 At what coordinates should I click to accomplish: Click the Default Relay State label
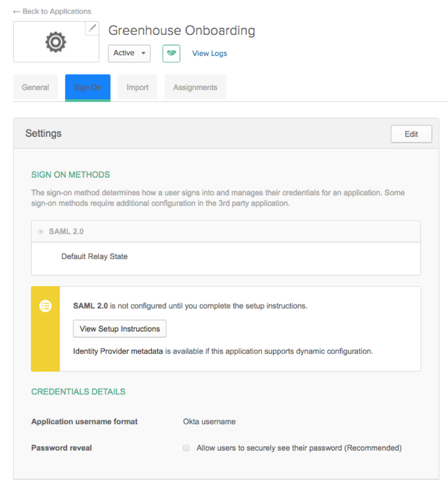pos(95,256)
